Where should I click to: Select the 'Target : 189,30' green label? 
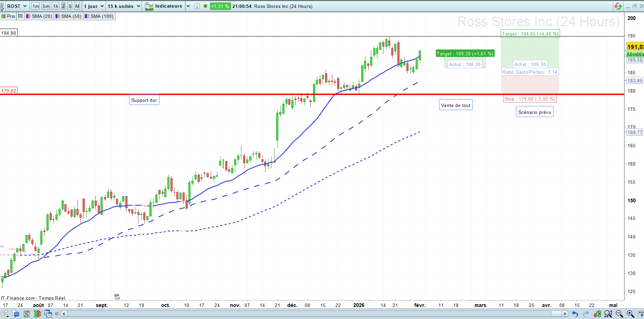click(465, 54)
